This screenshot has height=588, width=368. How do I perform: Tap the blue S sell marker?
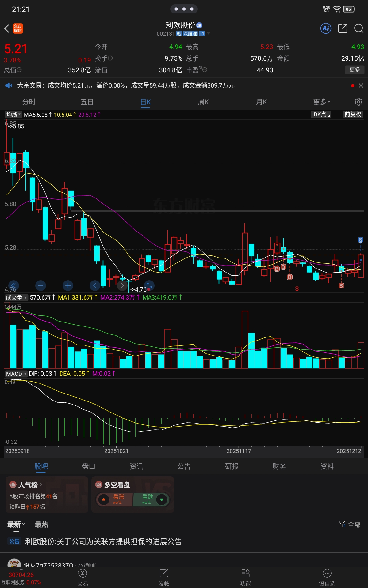(x=361, y=240)
